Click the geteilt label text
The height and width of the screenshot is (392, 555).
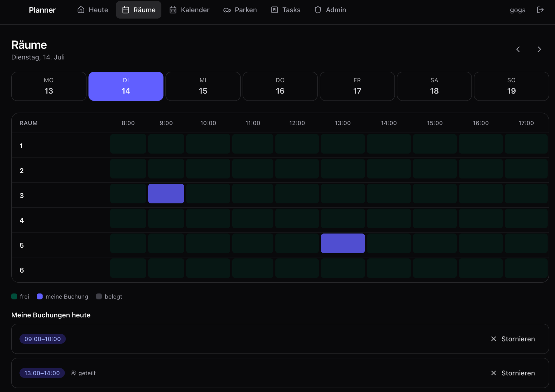(87, 373)
